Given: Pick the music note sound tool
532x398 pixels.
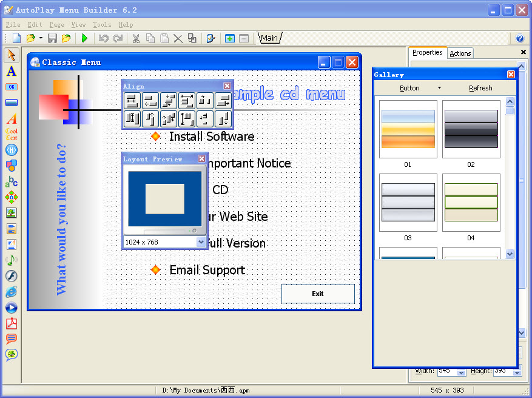Looking at the screenshot, I should tap(11, 260).
